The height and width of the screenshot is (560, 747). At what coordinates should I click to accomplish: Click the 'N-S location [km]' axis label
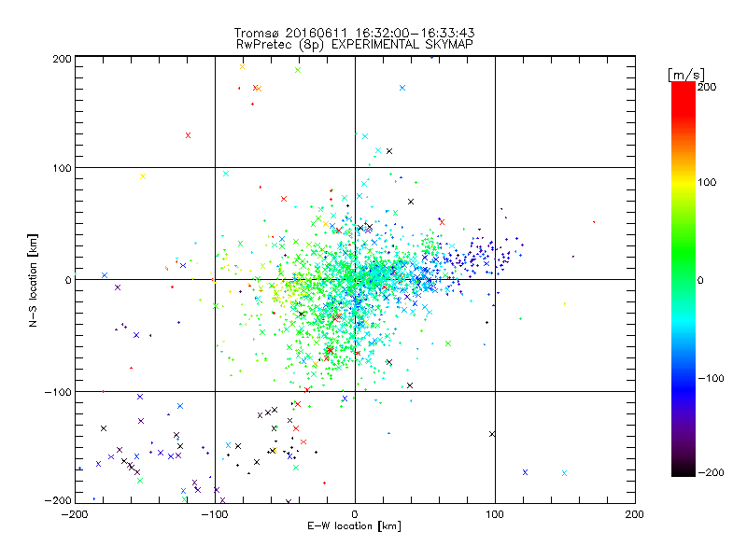pyautogui.click(x=33, y=280)
